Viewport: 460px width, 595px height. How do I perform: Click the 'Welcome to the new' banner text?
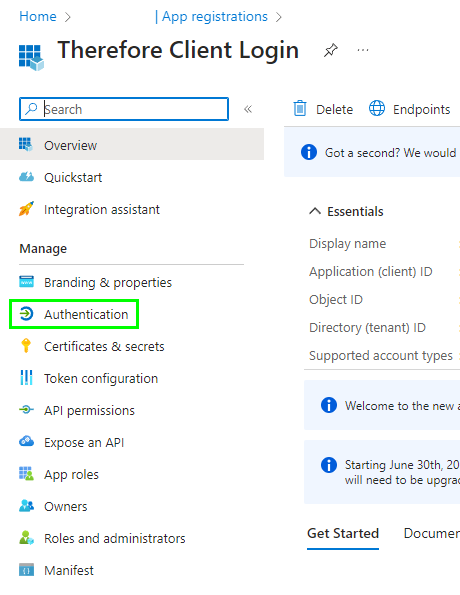pos(402,406)
